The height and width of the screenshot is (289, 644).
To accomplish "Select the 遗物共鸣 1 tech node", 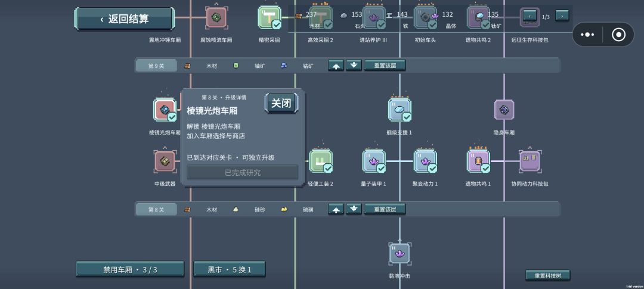I will 478,161.
